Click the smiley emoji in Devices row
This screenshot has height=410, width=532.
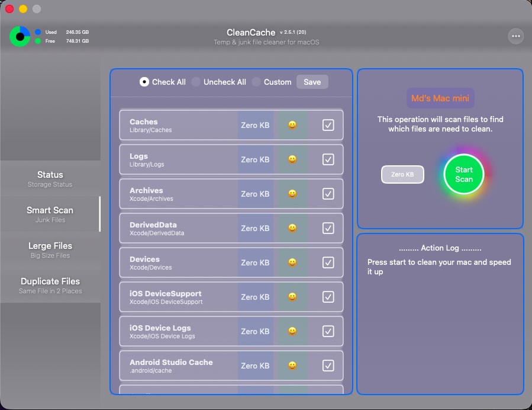coord(292,262)
